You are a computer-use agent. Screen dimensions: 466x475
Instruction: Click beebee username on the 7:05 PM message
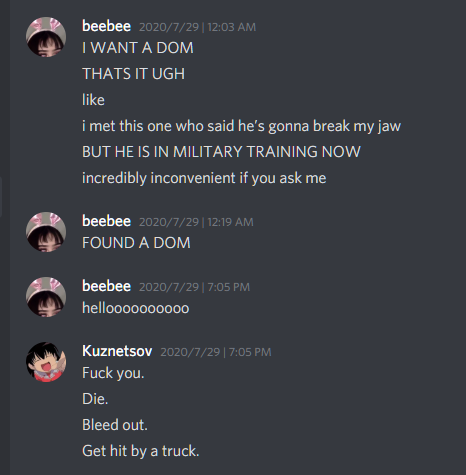pyautogui.click(x=106, y=286)
